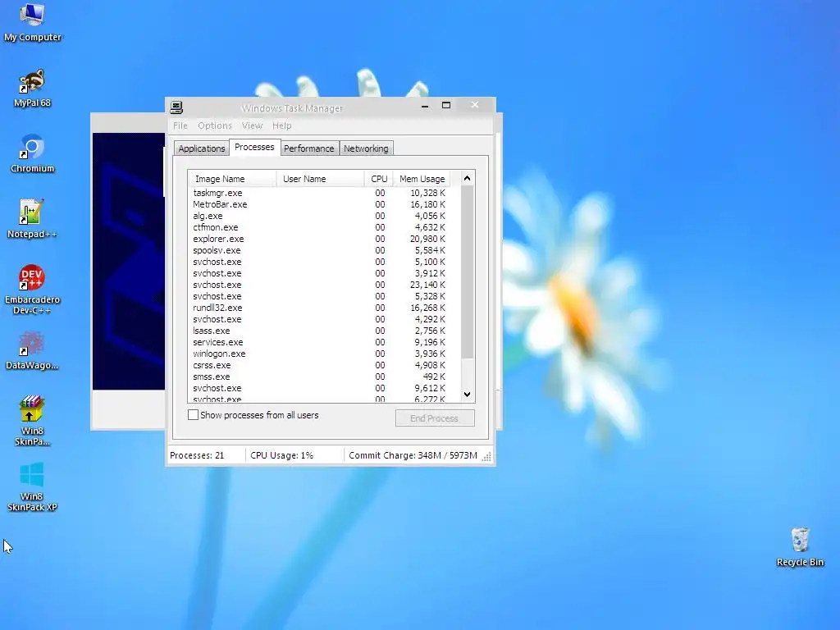Sort by User Name column header
The width and height of the screenshot is (840, 630).
(321, 179)
